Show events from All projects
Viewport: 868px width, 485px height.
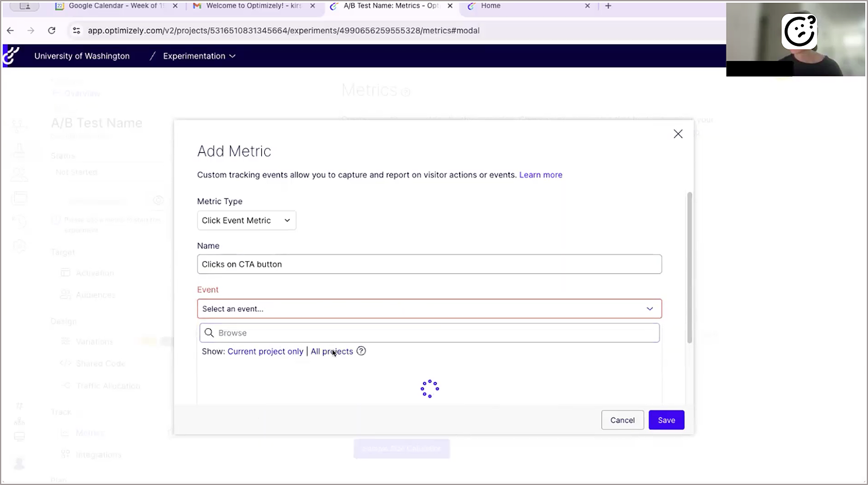[331, 351]
